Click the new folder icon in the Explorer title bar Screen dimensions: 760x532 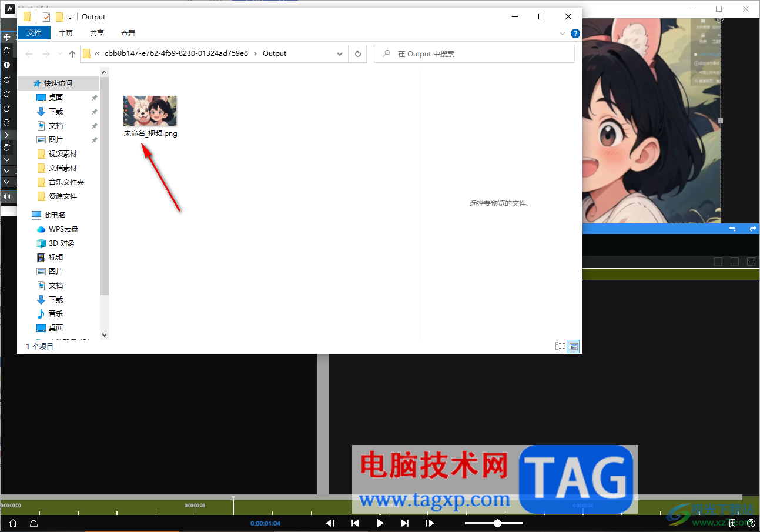[x=59, y=17]
